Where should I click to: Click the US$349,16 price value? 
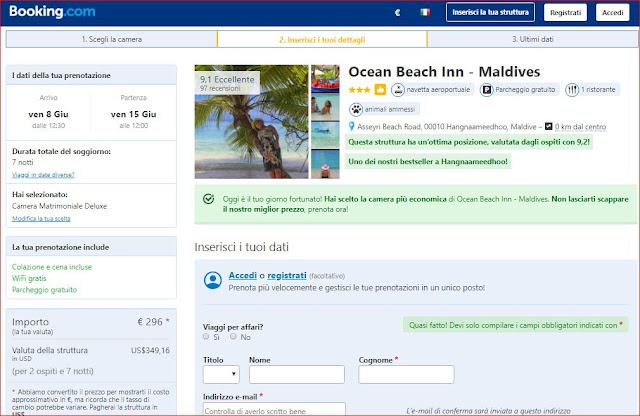point(150,350)
